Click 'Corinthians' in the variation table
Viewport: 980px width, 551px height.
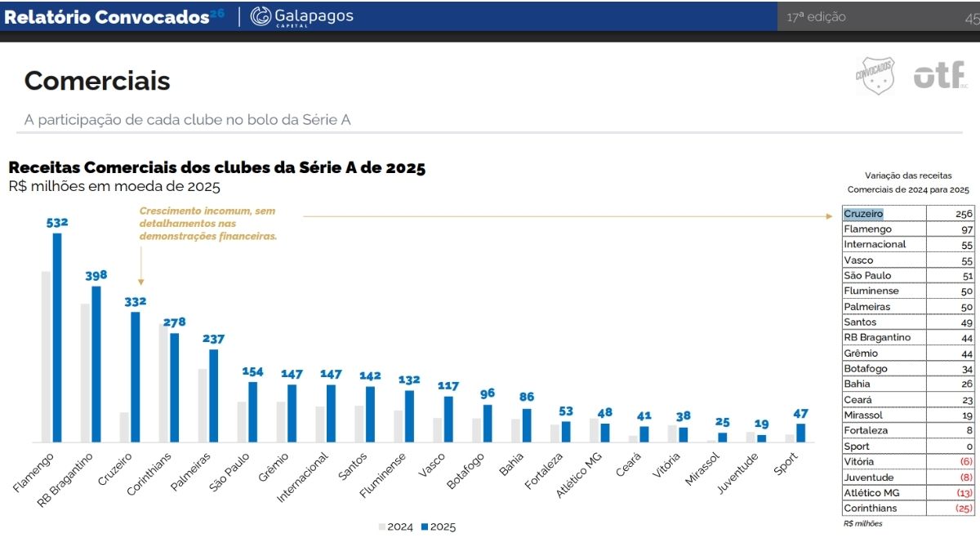coord(870,509)
